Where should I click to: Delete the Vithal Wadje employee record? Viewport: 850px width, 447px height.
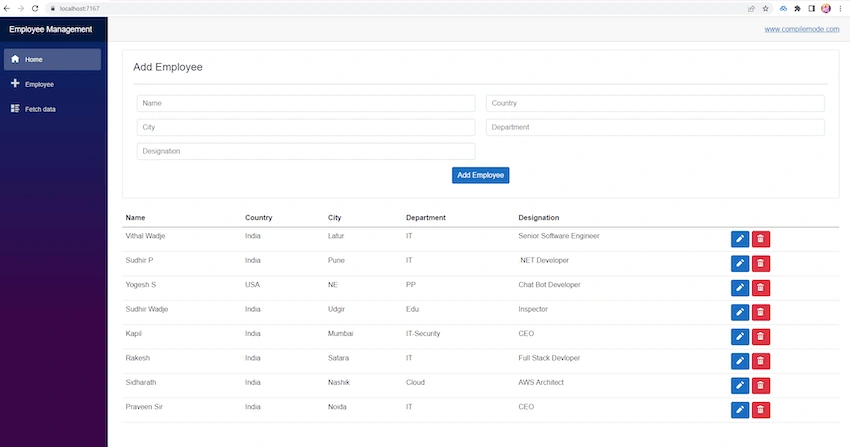pos(761,239)
